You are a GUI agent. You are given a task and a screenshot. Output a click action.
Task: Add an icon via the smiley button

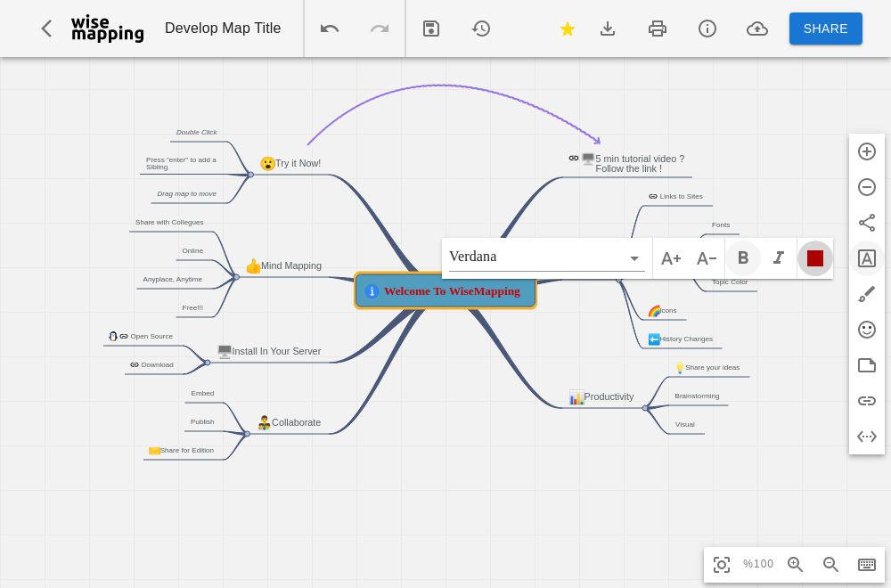[867, 330]
